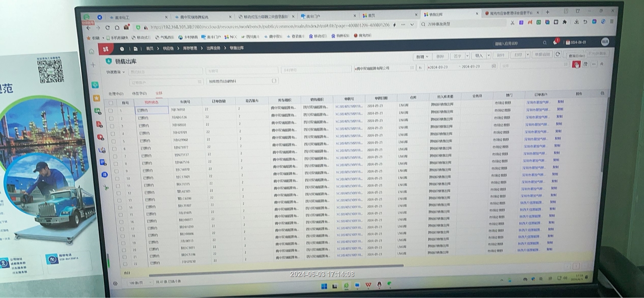This screenshot has height=298, width=644.
Task: Select the 全部 tab
Action: [x=159, y=93]
